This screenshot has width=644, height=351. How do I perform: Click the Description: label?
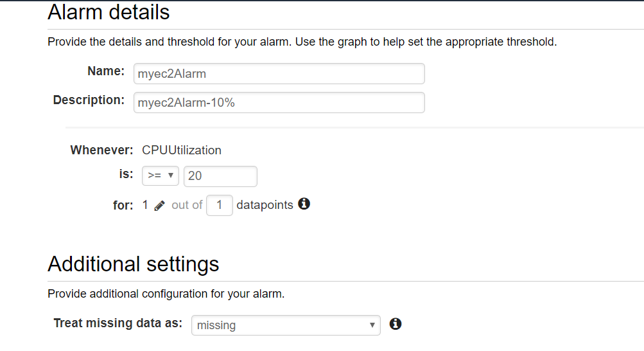89,100
